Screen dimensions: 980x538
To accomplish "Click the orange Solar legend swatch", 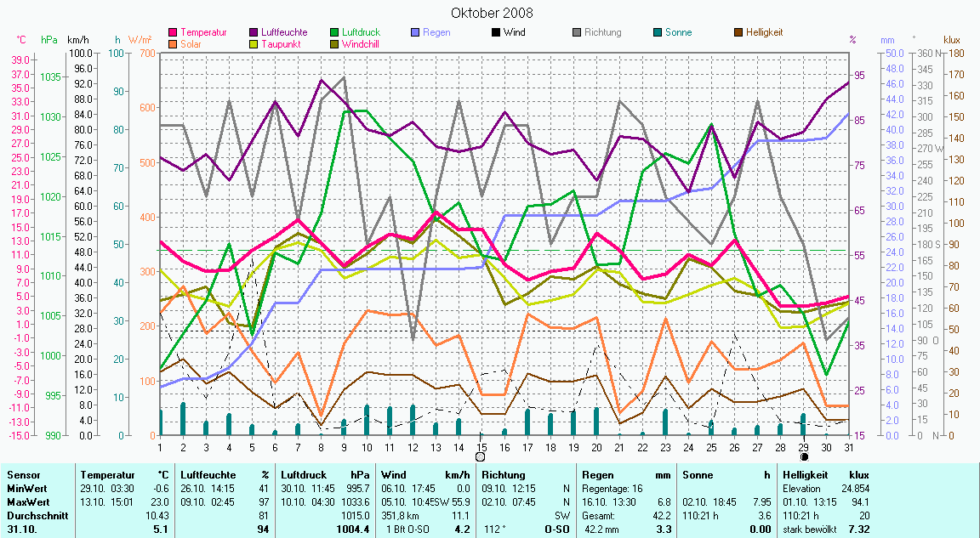I will point(174,43).
